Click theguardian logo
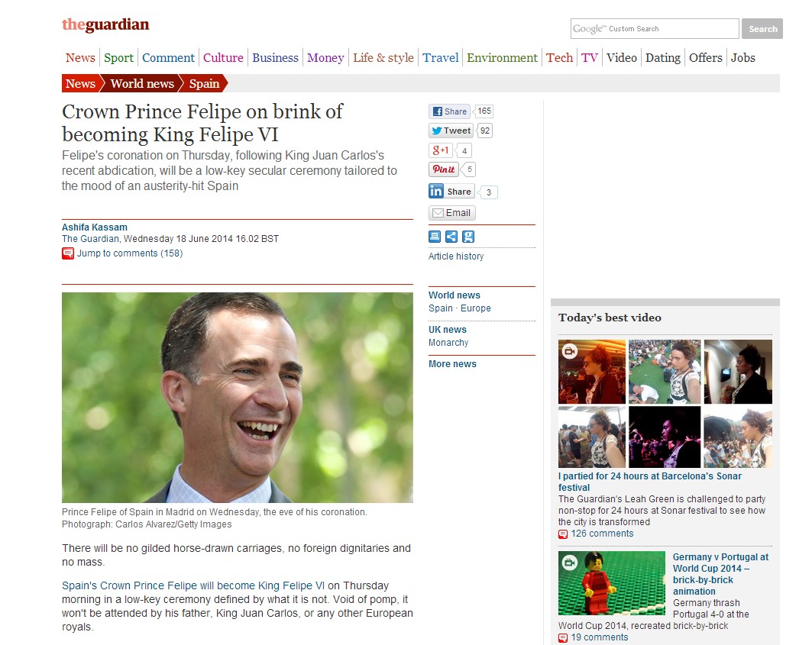This screenshot has height=645, width=812. [x=105, y=24]
